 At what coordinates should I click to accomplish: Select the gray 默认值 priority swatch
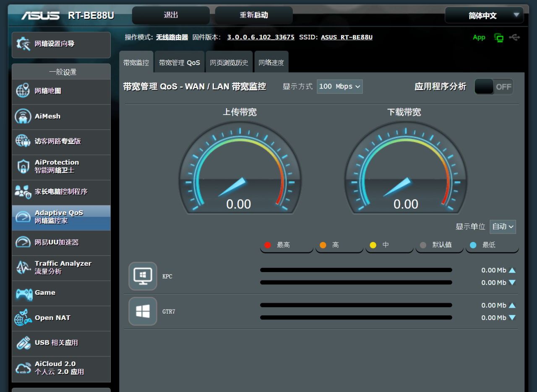pos(423,245)
